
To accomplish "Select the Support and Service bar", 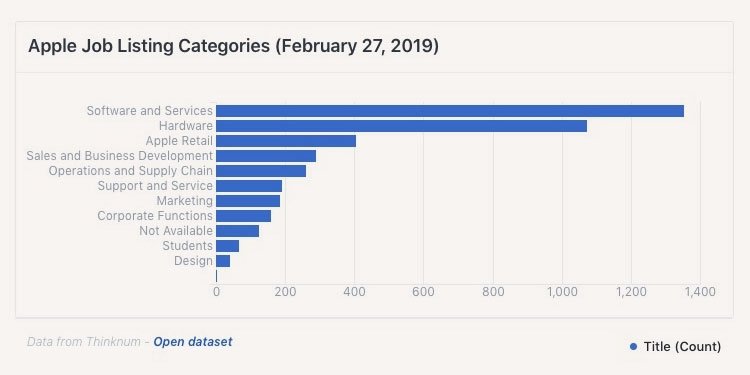I will click(x=249, y=186).
